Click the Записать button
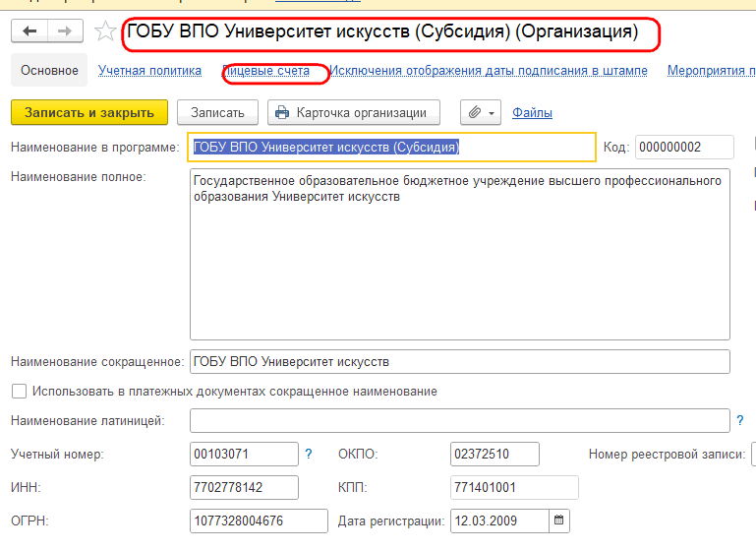Image resolution: width=756 pixels, height=551 pixels. pos(218,112)
